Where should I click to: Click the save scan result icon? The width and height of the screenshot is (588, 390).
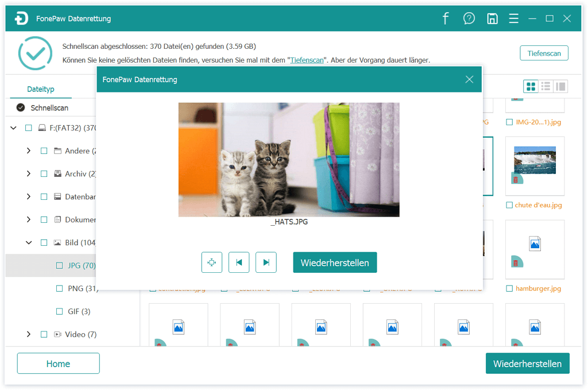tap(492, 18)
